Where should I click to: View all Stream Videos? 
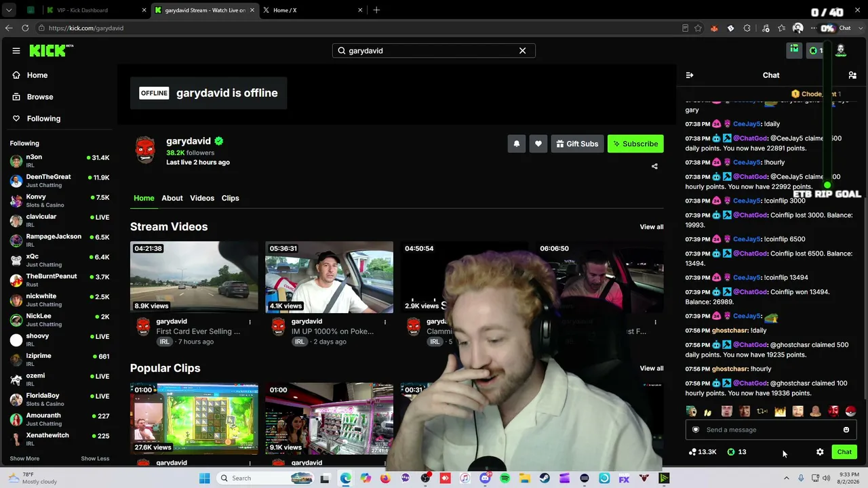pyautogui.click(x=652, y=227)
